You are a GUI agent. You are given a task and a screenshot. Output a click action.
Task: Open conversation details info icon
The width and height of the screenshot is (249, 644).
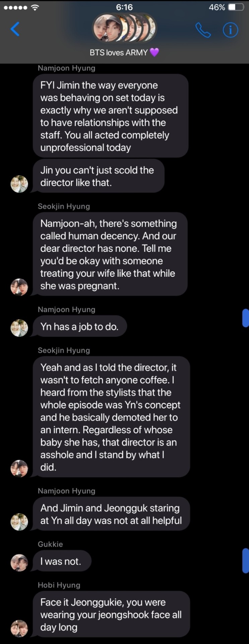click(x=231, y=30)
